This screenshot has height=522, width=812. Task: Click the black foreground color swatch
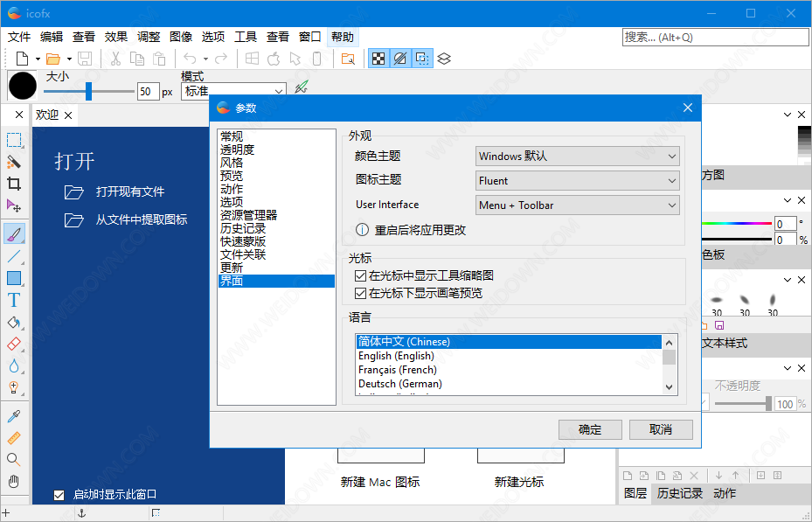[x=23, y=86]
